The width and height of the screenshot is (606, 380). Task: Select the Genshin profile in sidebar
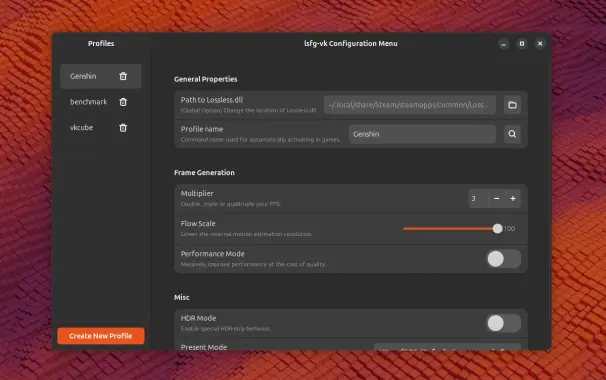100,76
